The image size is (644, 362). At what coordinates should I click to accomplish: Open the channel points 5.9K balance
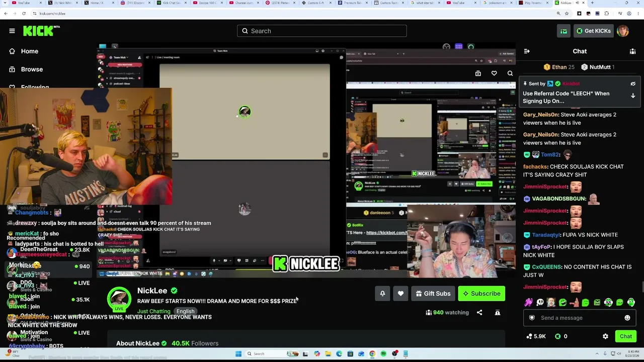click(536, 336)
